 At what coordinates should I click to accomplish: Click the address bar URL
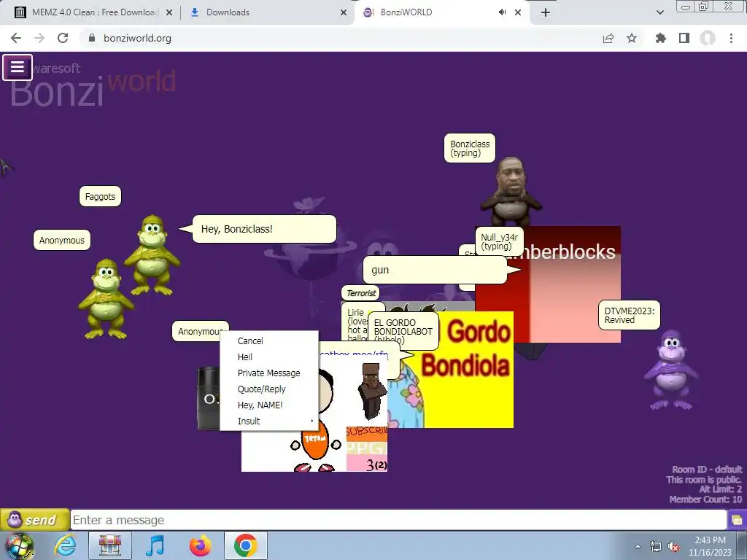137,38
